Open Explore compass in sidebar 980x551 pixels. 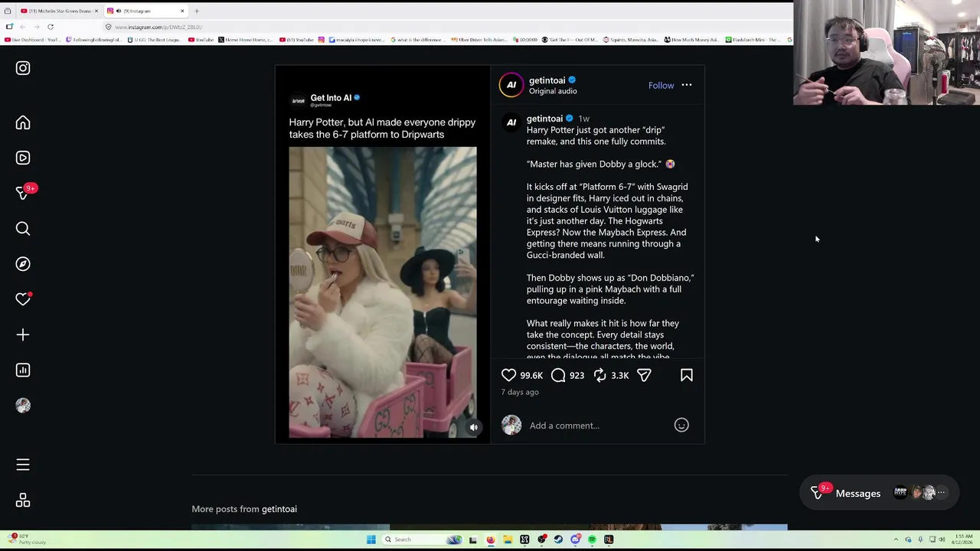point(23,264)
